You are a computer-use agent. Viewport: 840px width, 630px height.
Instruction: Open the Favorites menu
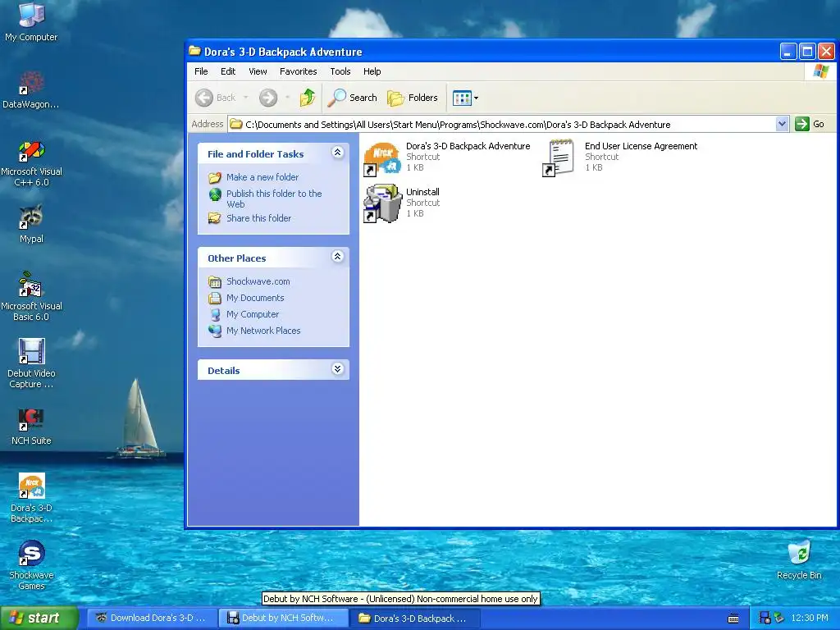298,71
